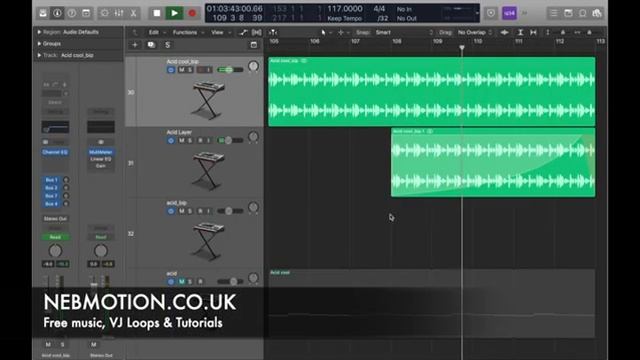This screenshot has height=360, width=640.
Task: Solo the Acid cool_bip track
Action: coord(190,70)
